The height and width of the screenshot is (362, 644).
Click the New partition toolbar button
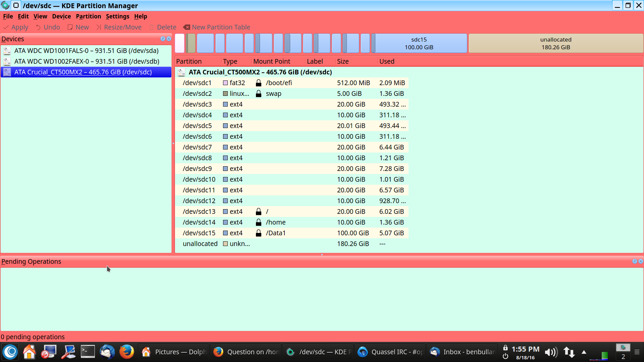(x=78, y=27)
